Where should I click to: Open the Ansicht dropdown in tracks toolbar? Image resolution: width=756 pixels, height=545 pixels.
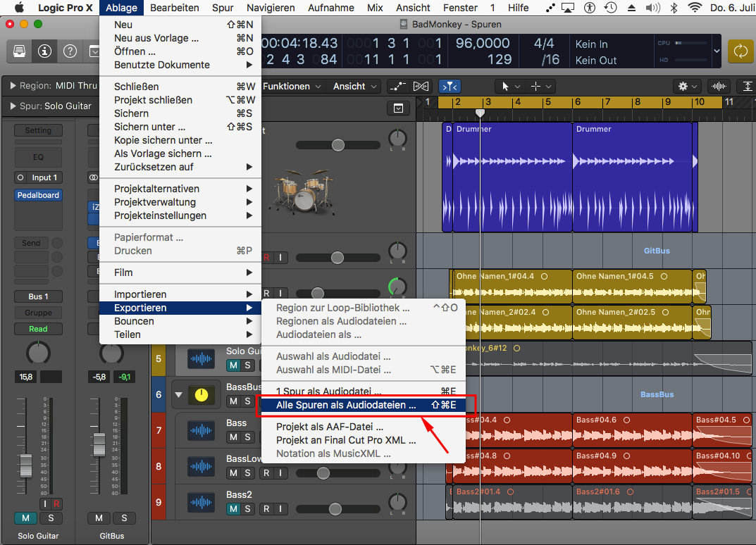click(x=355, y=86)
